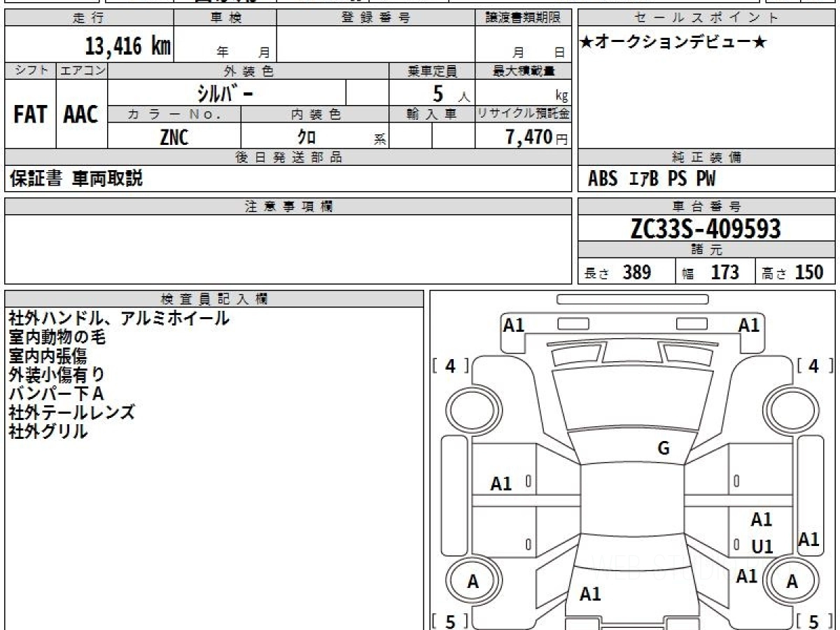Click the 内装色 header
The height and width of the screenshot is (630, 840).
pyautogui.click(x=315, y=114)
